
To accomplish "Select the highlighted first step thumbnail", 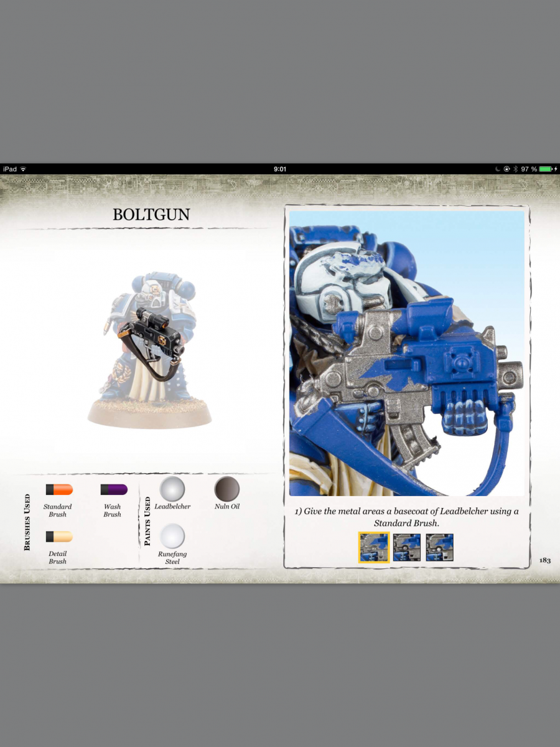I will [374, 548].
